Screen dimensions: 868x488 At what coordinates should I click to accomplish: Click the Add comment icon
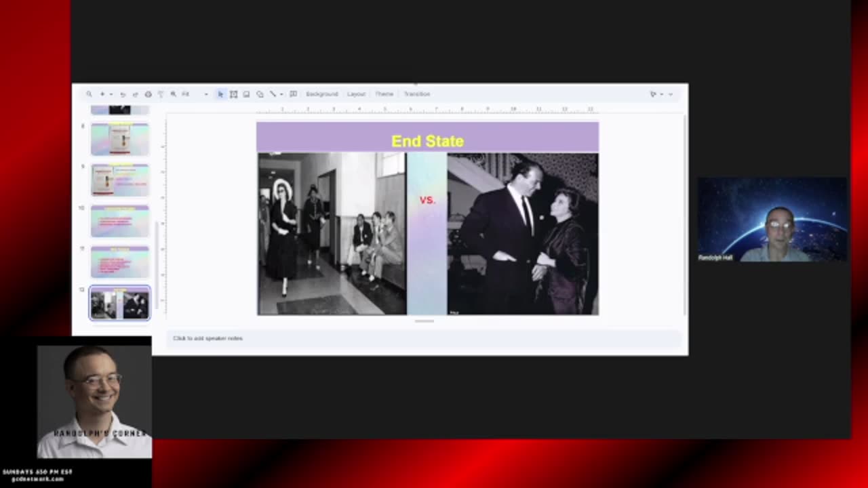(293, 94)
